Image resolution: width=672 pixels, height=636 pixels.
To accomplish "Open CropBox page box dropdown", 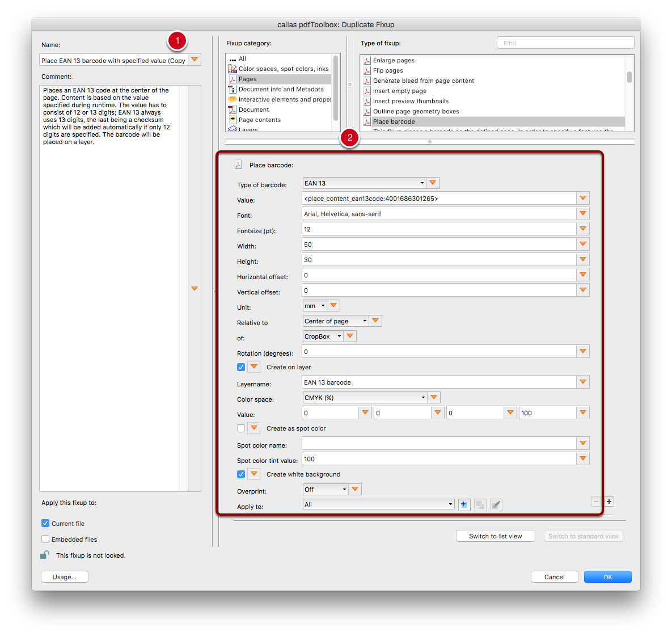I will pyautogui.click(x=323, y=336).
